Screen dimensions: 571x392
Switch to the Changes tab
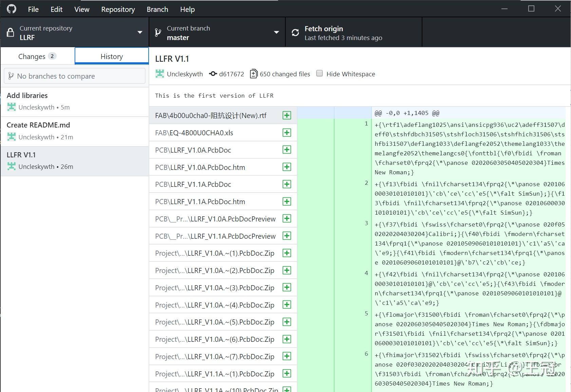(x=37, y=56)
